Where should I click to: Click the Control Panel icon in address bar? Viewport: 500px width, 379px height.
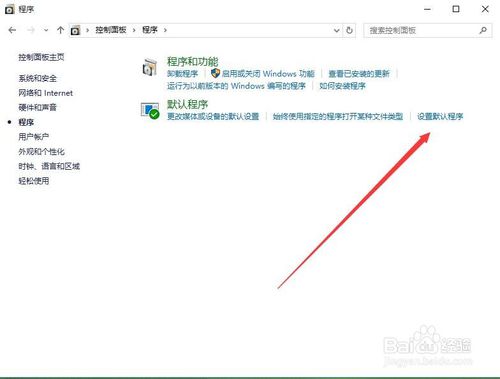tap(76, 30)
